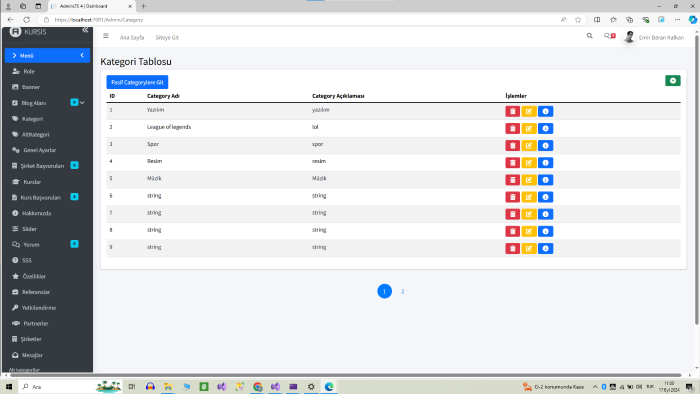
Task: Go to Ana Sayfa link
Action: [132, 37]
